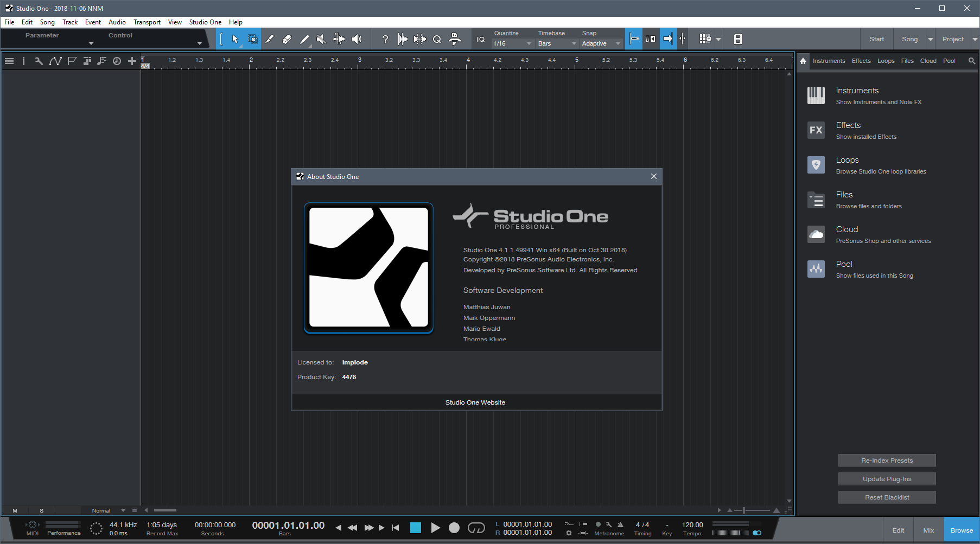The width and height of the screenshot is (980, 544).
Task: Click the browser home icon
Action: 803,61
